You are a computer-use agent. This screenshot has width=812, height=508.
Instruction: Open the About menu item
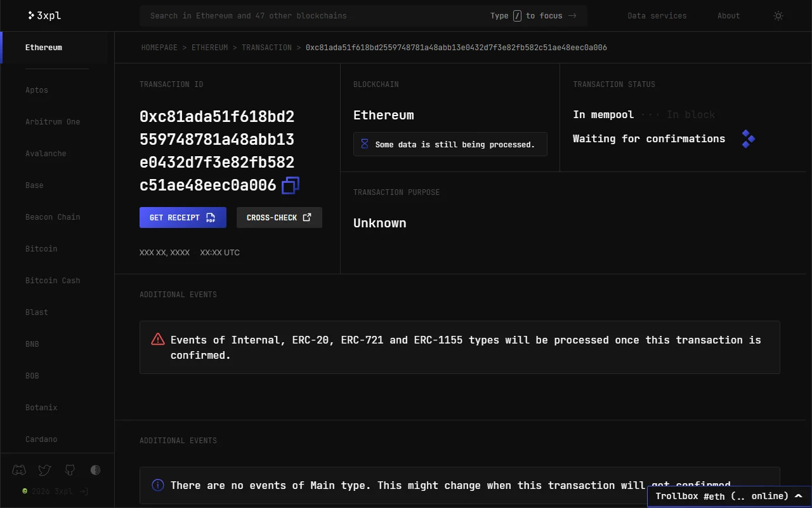(729, 16)
